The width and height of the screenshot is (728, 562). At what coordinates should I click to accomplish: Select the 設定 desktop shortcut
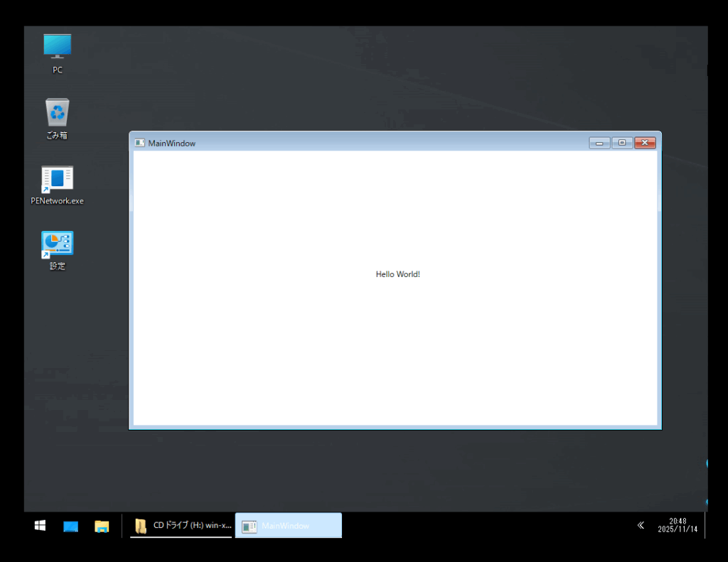(x=57, y=244)
